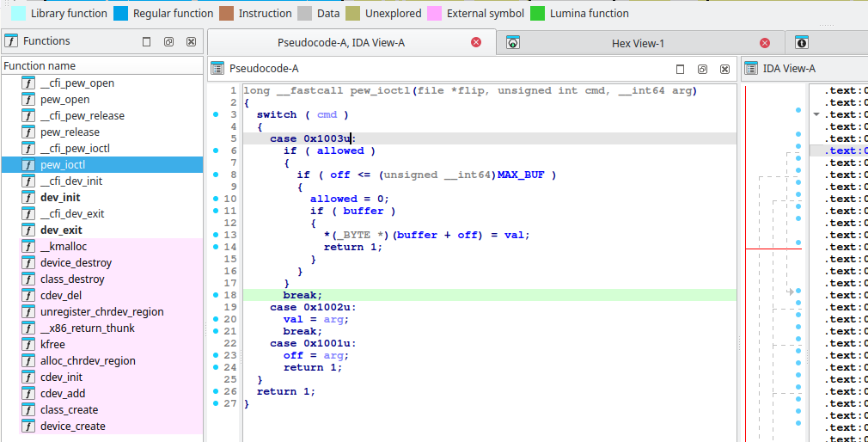Image resolution: width=868 pixels, height=442 pixels.
Task: Click the Hex View-1 tab icon
Action: [512, 43]
